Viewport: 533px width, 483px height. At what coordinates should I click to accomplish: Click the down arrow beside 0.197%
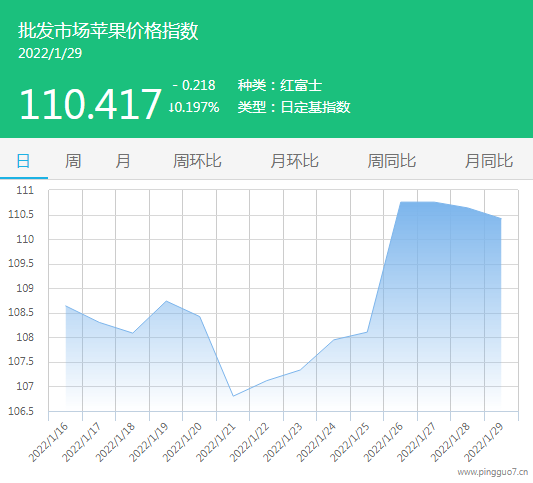[x=172, y=108]
